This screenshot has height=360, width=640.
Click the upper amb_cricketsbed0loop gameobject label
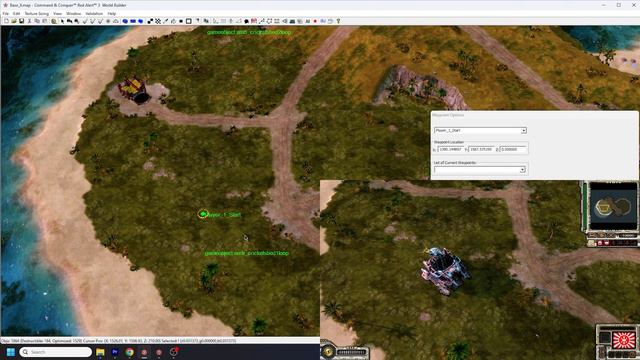click(x=249, y=32)
